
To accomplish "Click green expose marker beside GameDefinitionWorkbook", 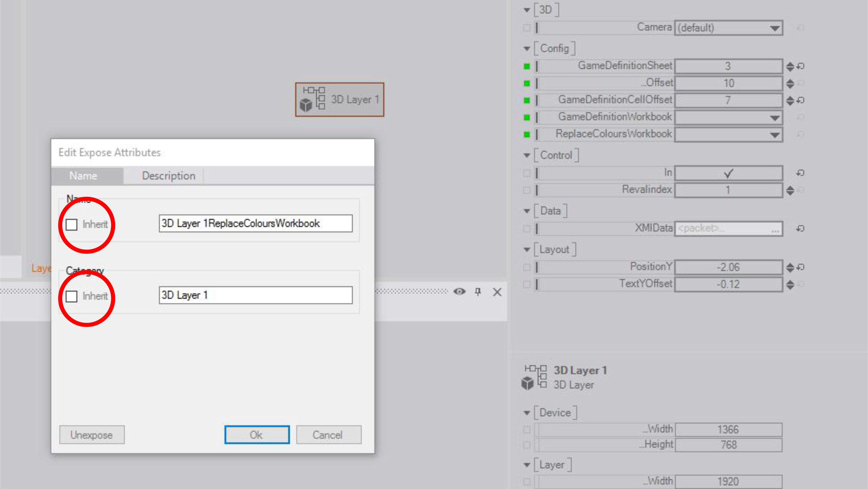I will (x=527, y=117).
